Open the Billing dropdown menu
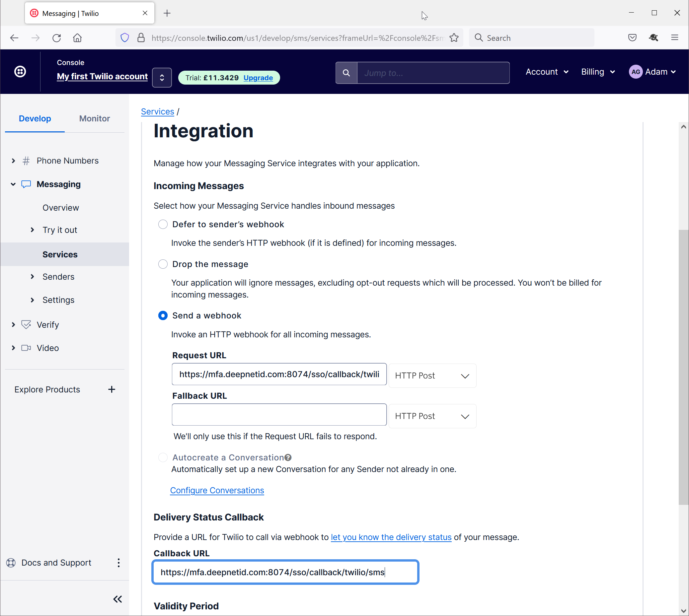689x616 pixels. tap(598, 72)
